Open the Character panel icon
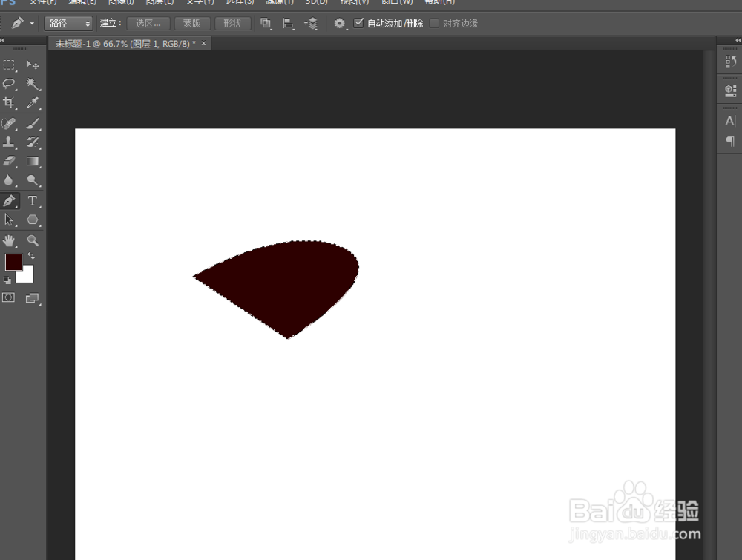 pos(730,121)
